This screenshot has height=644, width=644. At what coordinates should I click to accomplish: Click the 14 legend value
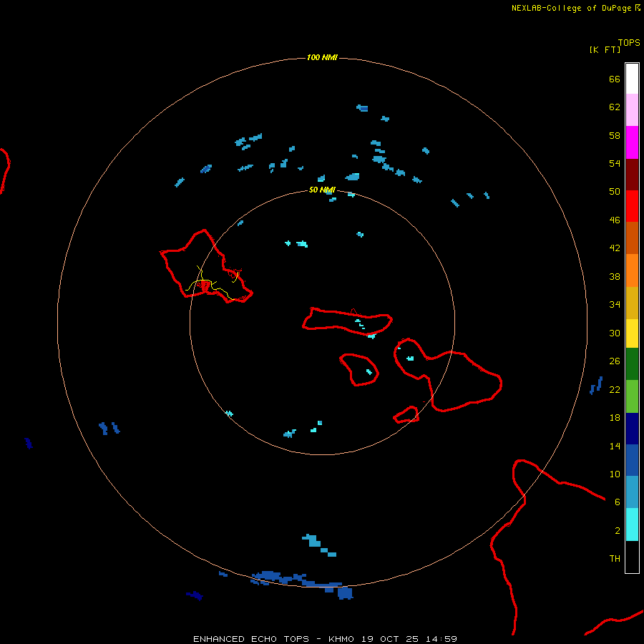[615, 446]
